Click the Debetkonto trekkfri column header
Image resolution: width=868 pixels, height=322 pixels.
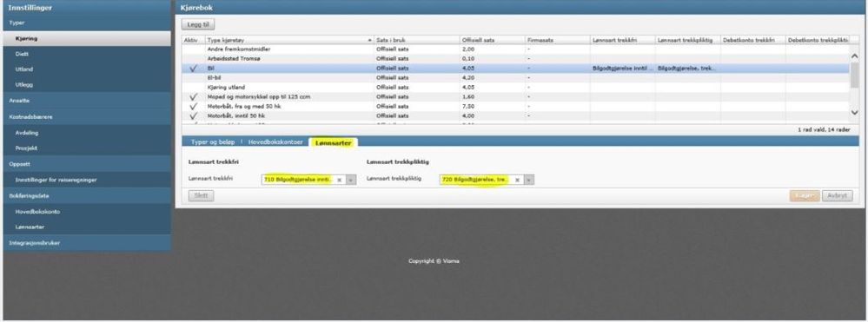pos(752,41)
